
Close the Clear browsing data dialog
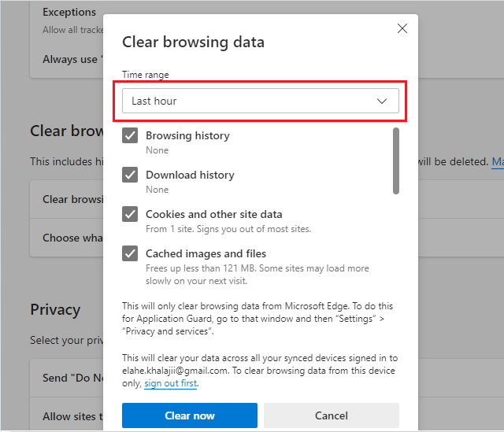click(402, 28)
